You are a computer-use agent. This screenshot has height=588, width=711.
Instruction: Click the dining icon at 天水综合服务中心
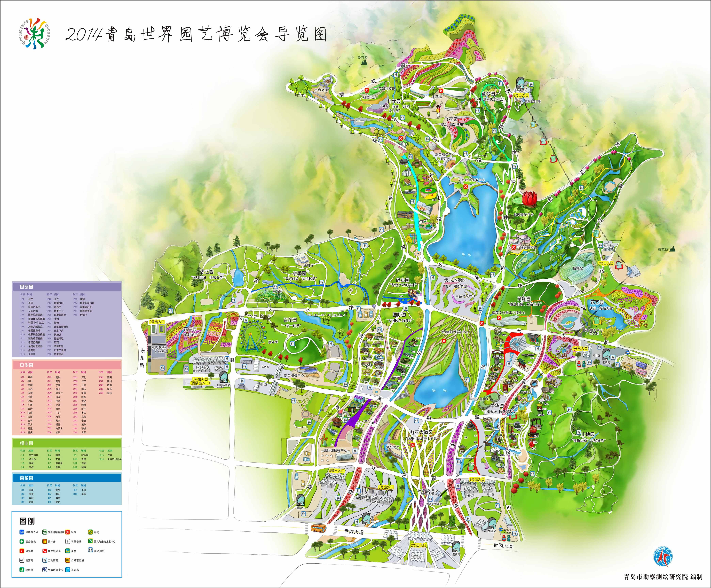click(465, 187)
